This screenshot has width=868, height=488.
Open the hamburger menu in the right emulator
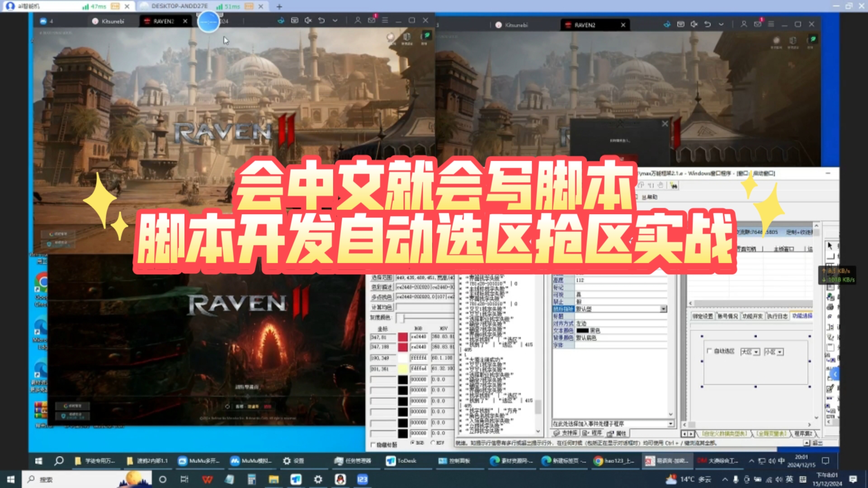(x=771, y=24)
